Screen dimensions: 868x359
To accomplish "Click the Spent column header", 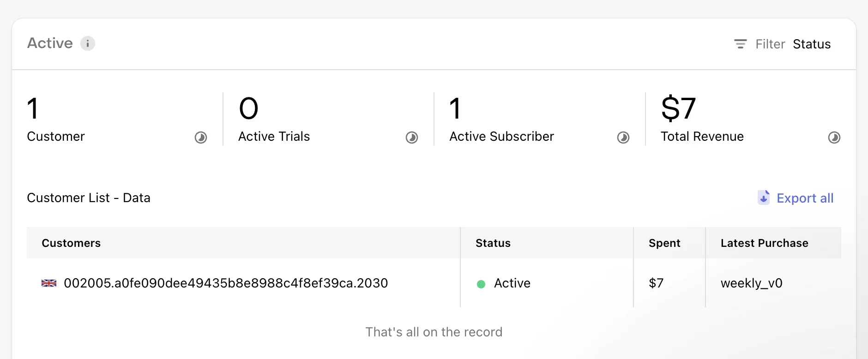I will 664,243.
